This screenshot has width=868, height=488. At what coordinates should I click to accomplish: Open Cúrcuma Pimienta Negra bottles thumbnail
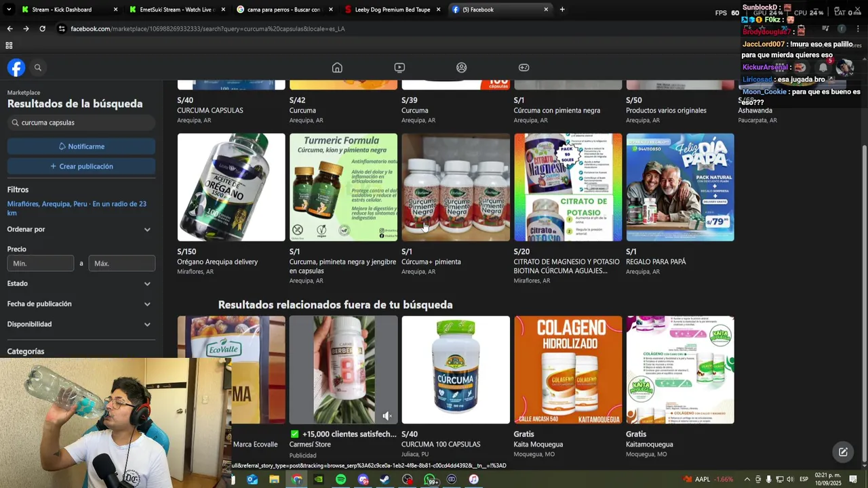456,187
